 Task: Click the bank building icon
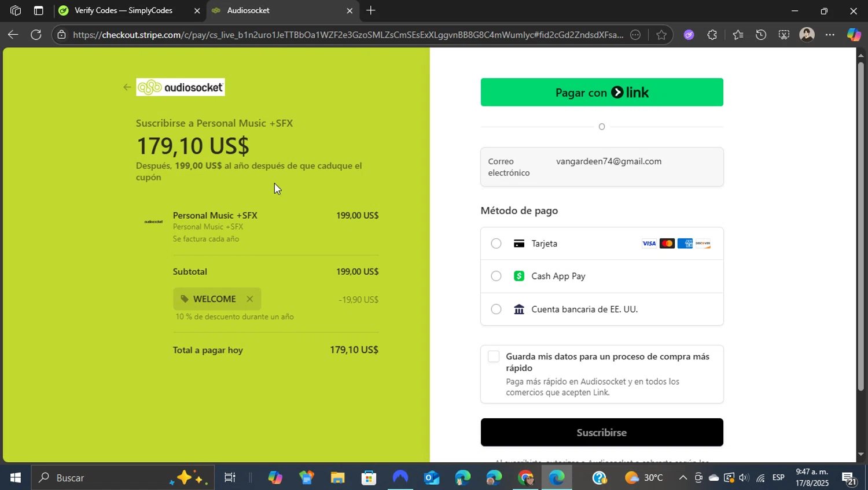[519, 309]
